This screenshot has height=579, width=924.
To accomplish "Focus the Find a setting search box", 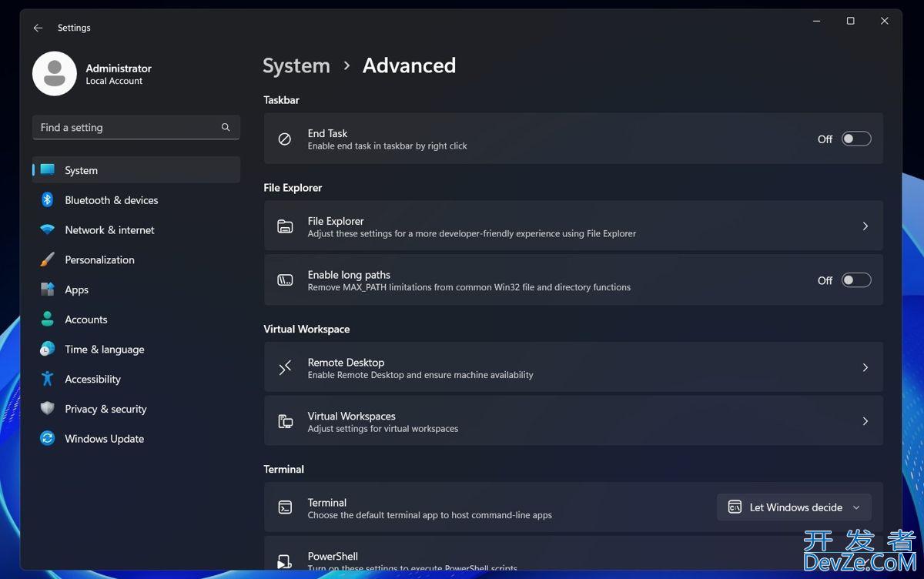I will 127,128.
